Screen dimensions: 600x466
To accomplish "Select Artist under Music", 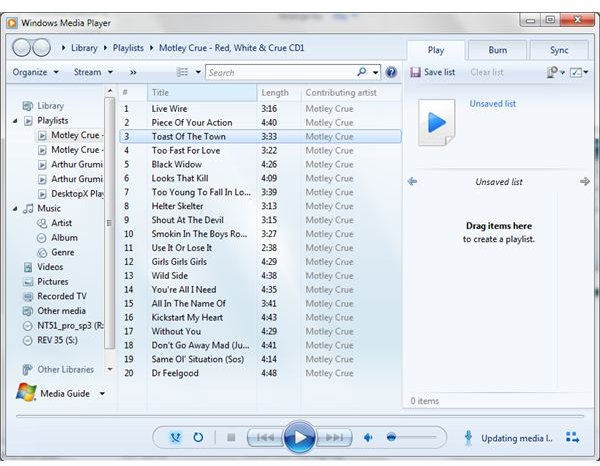I will [61, 223].
